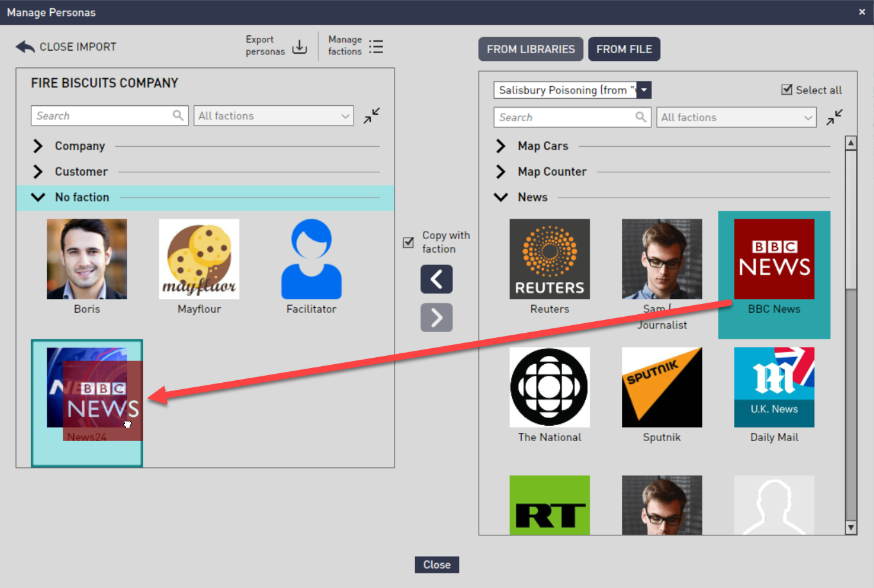Select the Boris persona
The image size is (874, 588).
[x=87, y=267]
